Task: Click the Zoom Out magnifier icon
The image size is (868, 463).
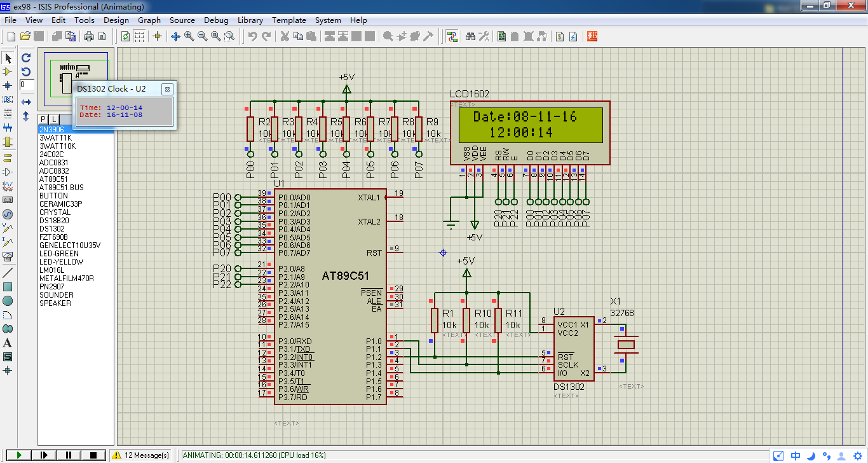Action: pos(202,36)
